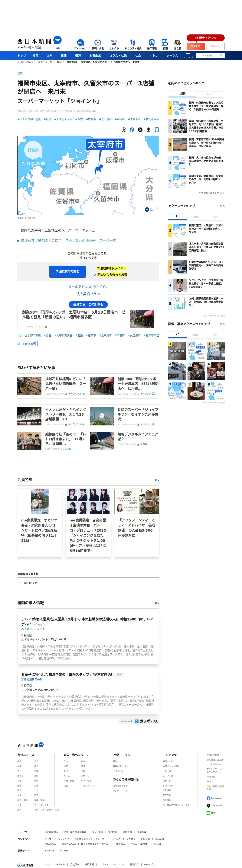This screenshot has width=242, height=868.
Task: Click the search magnifier icon
Action: 222,56
